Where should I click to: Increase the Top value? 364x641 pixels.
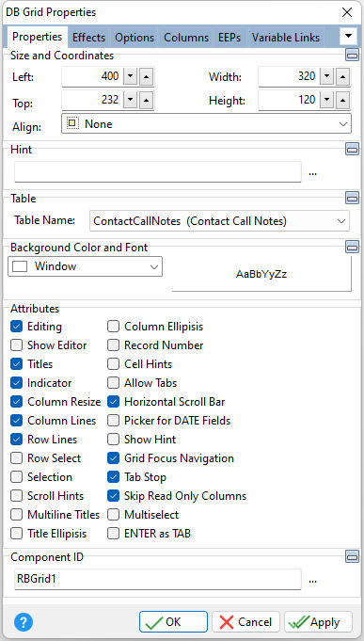(146, 100)
